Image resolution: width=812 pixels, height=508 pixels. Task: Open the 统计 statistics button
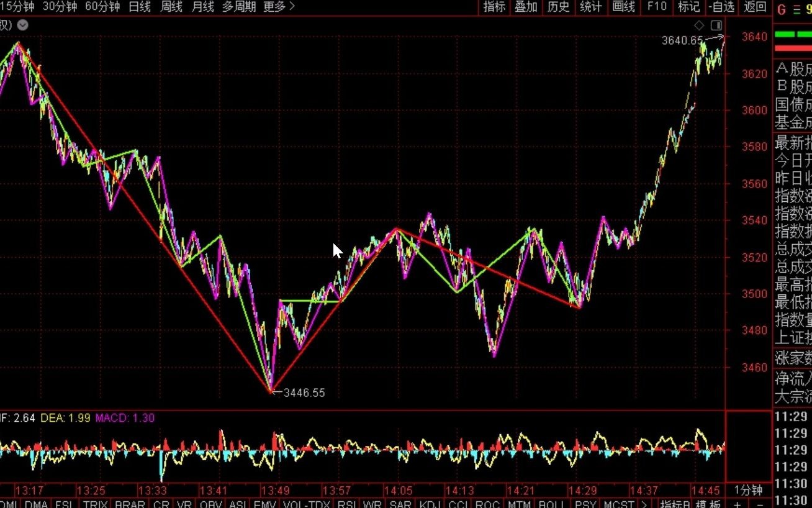(x=590, y=7)
